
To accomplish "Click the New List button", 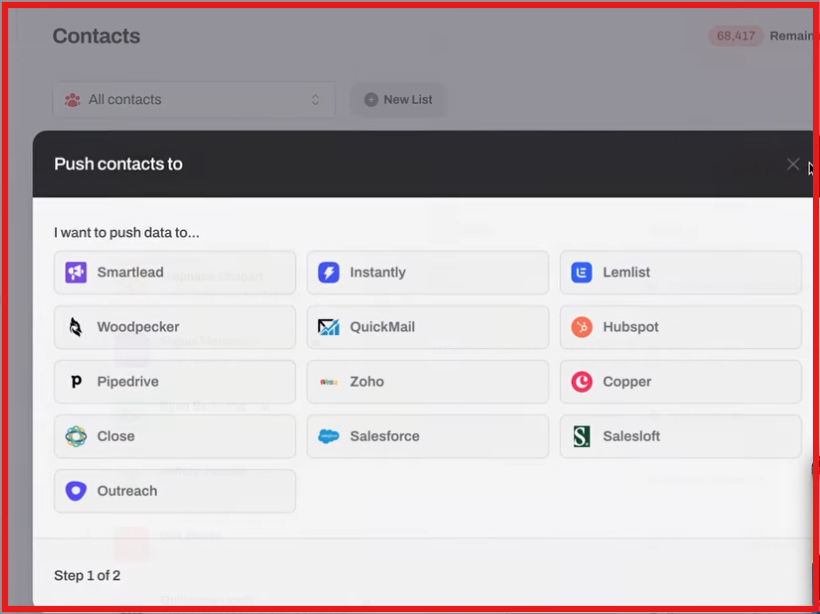I will click(x=397, y=99).
